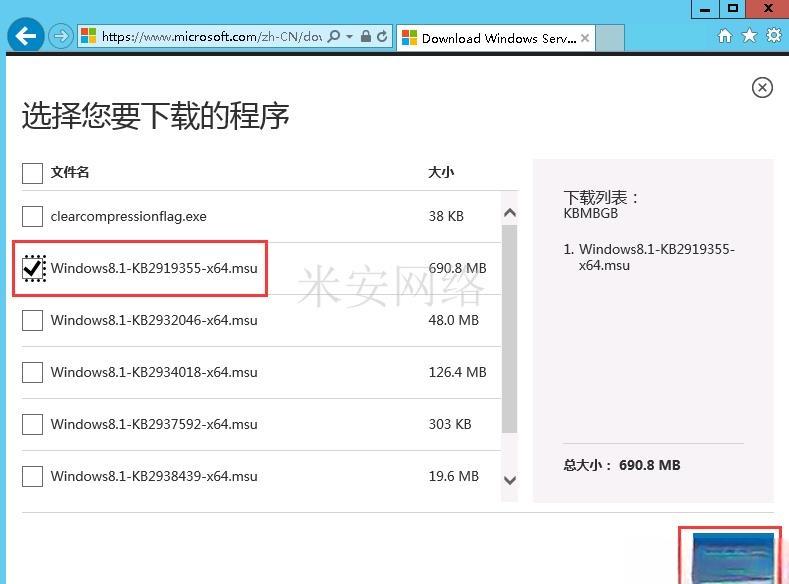Check Windows8.1-KB2934018-x64.msu checkbox

(32, 373)
